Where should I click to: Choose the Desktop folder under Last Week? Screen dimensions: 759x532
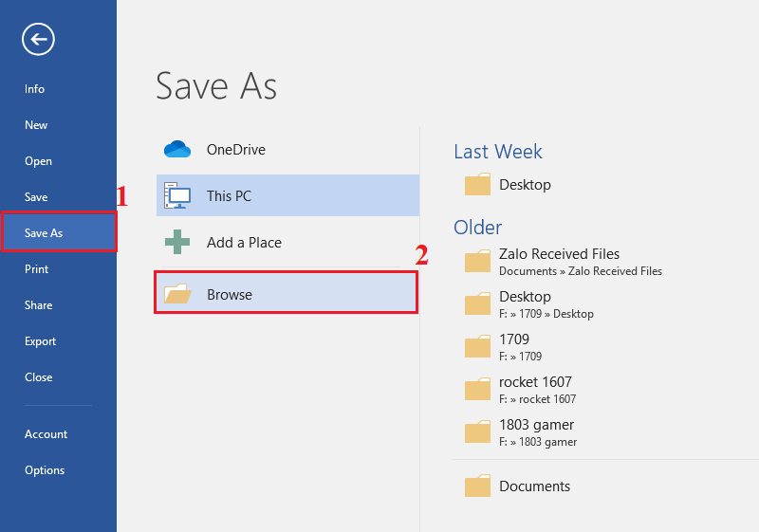tap(525, 185)
